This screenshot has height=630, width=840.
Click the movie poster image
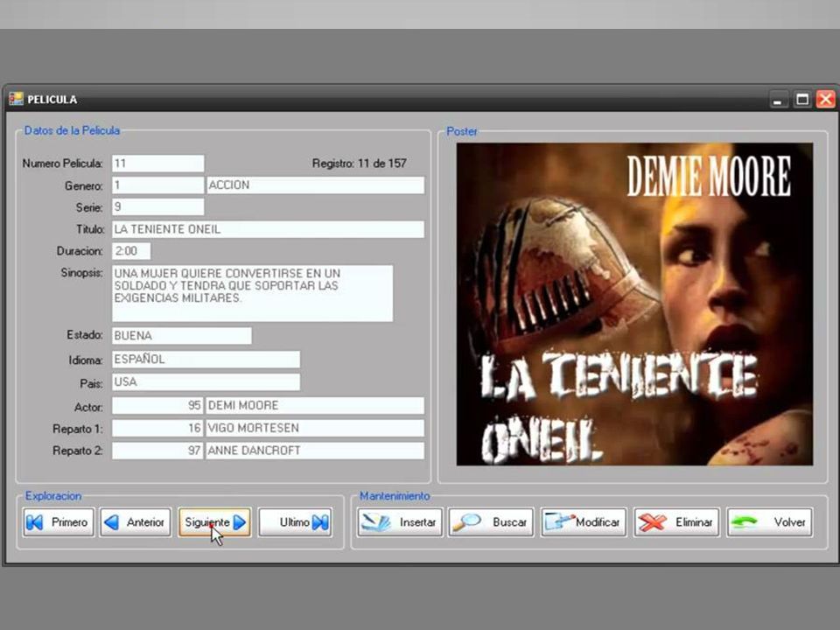pos(635,304)
